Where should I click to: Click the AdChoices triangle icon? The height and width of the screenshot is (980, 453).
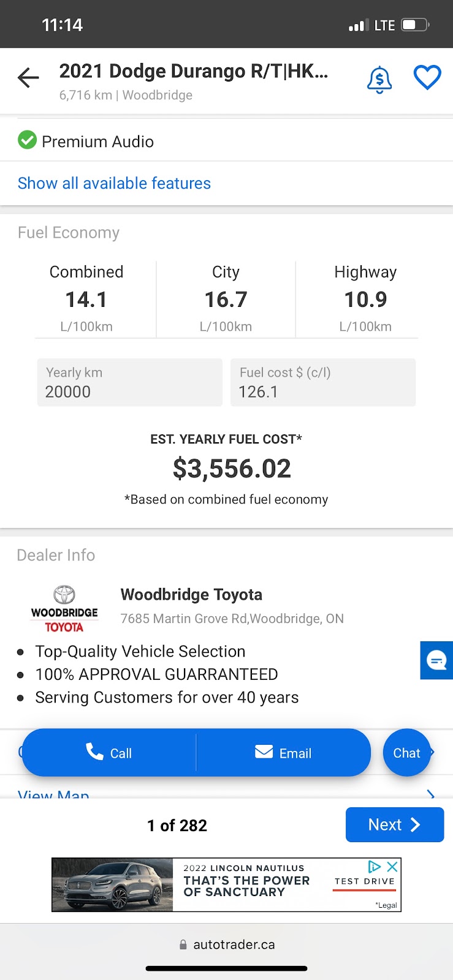pos(374,867)
